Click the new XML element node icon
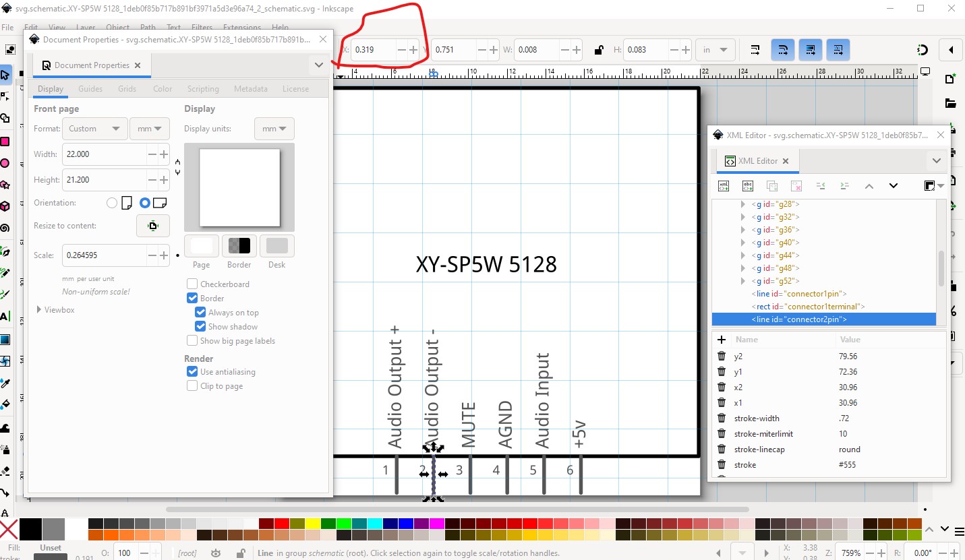 tap(724, 186)
